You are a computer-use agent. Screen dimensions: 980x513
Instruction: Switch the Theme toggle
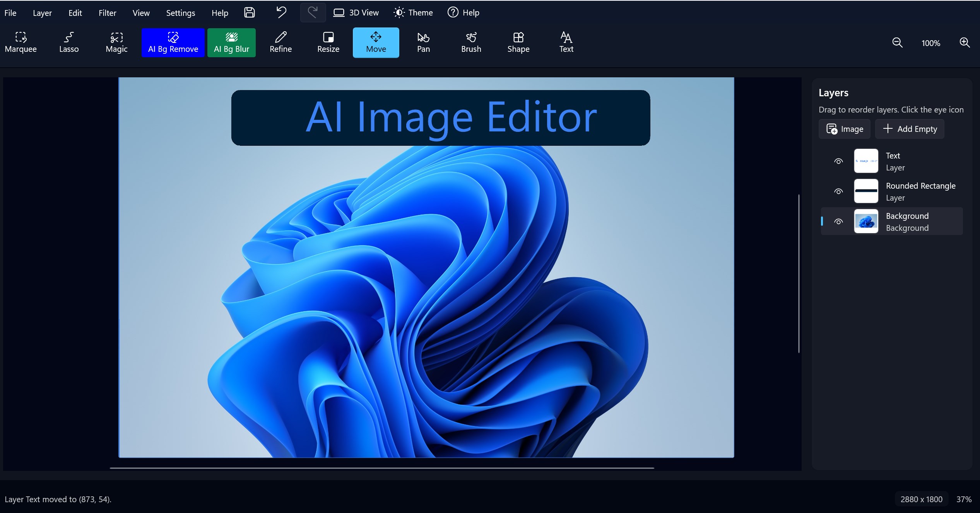413,13
